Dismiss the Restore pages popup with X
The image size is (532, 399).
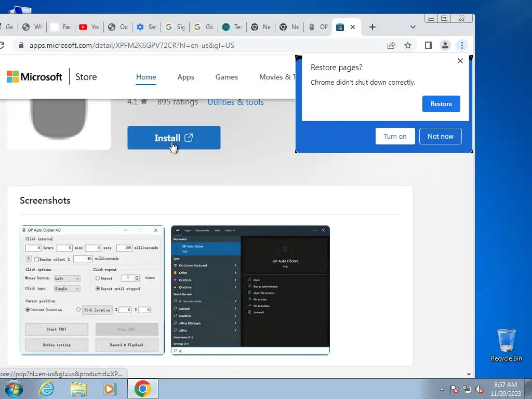[460, 61]
